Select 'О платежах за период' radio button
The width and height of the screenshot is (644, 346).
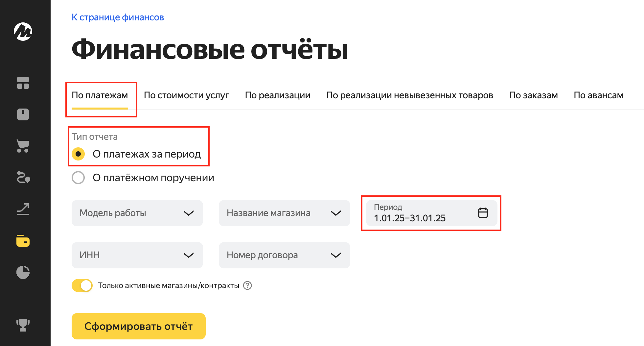78,154
